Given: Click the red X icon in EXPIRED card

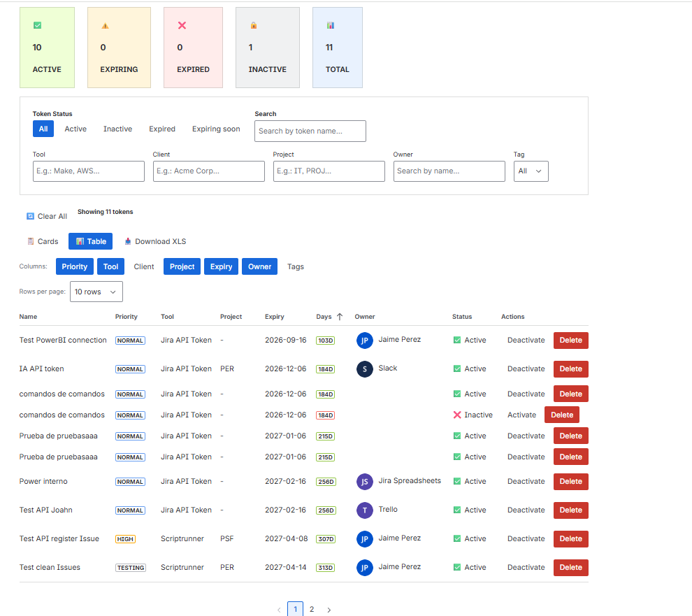Looking at the screenshot, I should [x=182, y=26].
